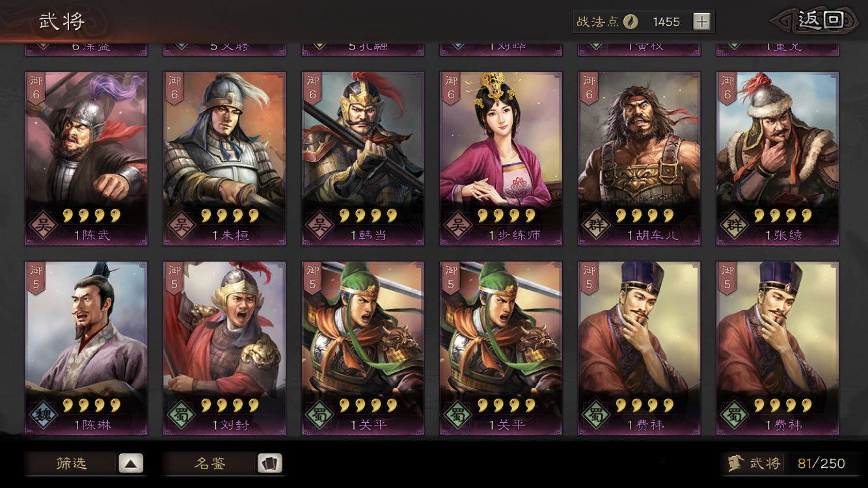Choose the 步练师 general card
The image size is (868, 488).
[501, 159]
